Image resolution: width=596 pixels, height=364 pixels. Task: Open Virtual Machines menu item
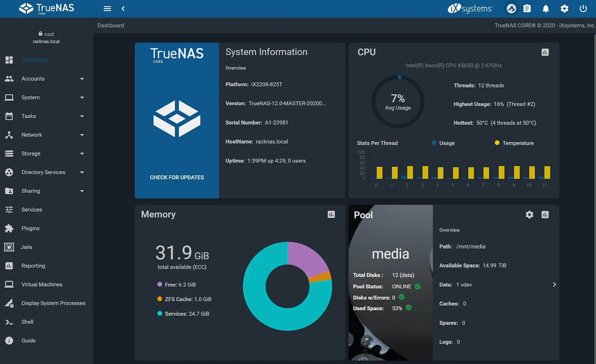[42, 284]
